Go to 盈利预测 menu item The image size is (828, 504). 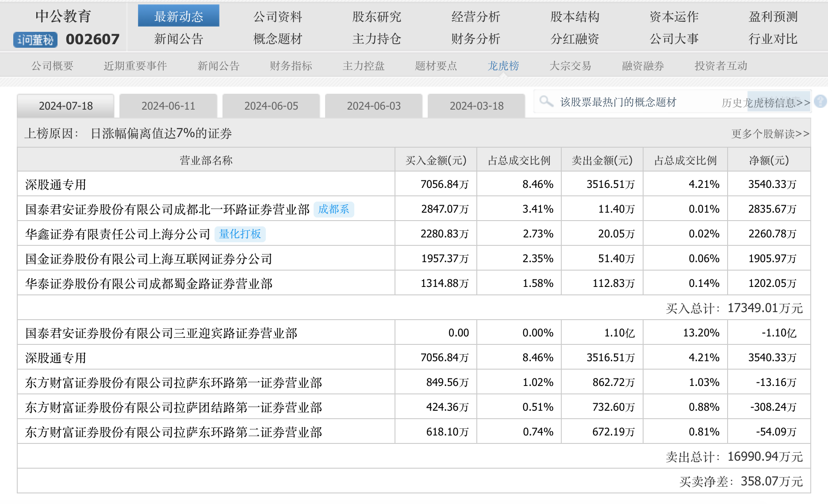(x=773, y=17)
